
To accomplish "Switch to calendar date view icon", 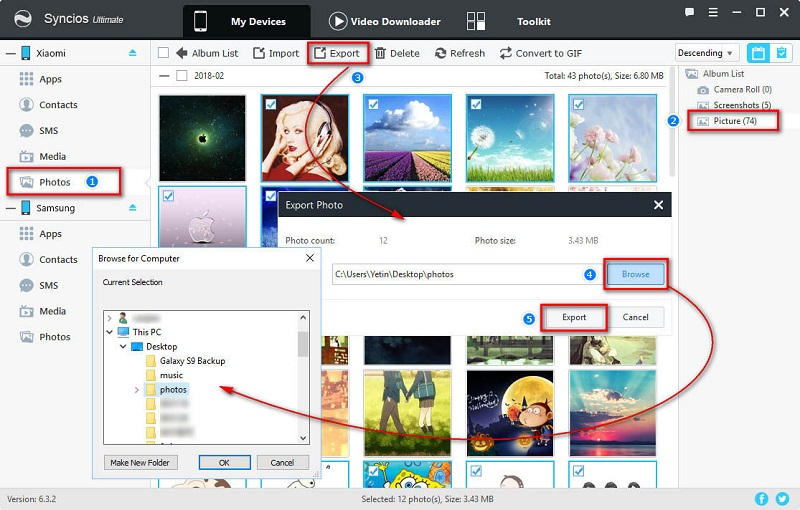I will pos(758,53).
